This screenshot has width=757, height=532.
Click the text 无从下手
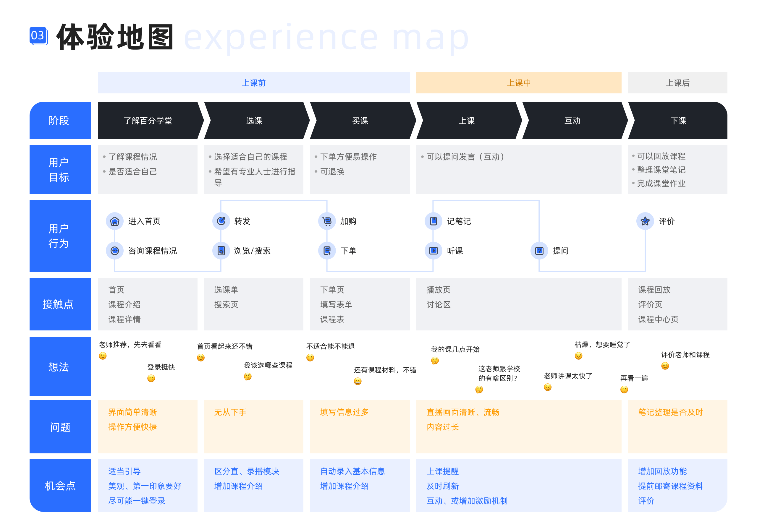click(230, 412)
